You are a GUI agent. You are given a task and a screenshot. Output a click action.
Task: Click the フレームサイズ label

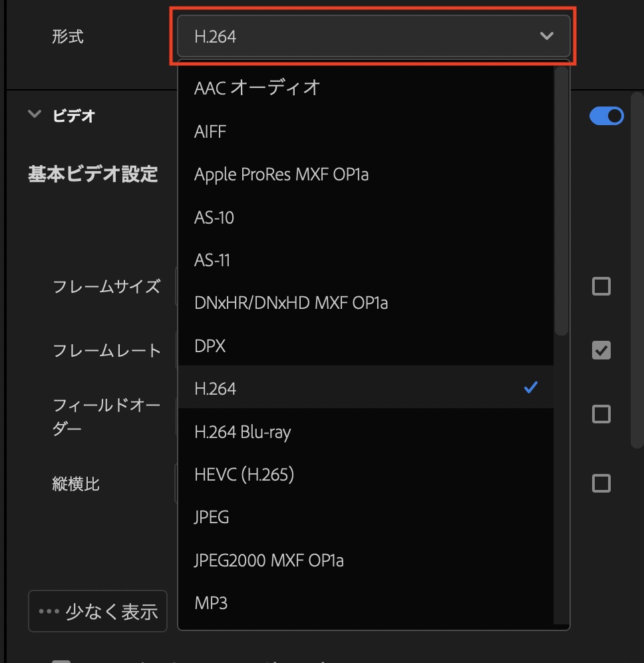coord(106,287)
